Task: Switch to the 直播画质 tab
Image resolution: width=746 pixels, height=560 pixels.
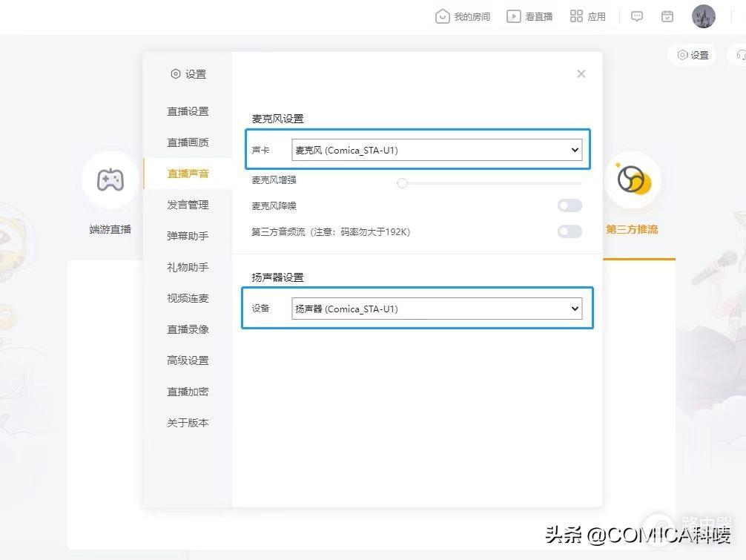Action: point(188,142)
